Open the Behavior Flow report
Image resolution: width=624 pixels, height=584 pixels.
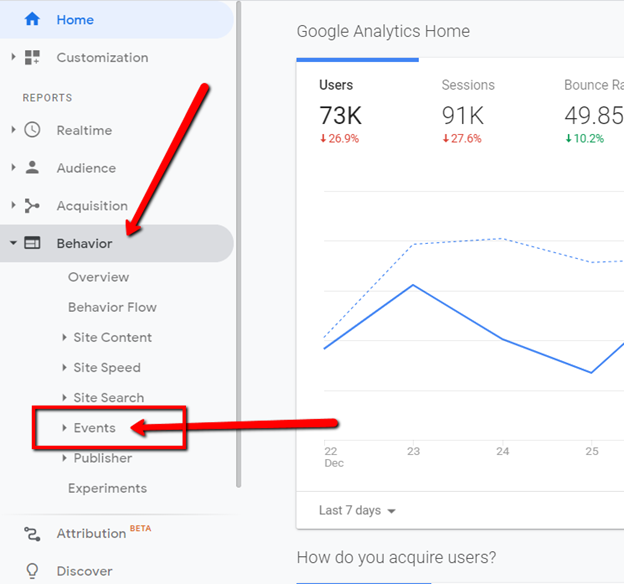[x=112, y=307]
